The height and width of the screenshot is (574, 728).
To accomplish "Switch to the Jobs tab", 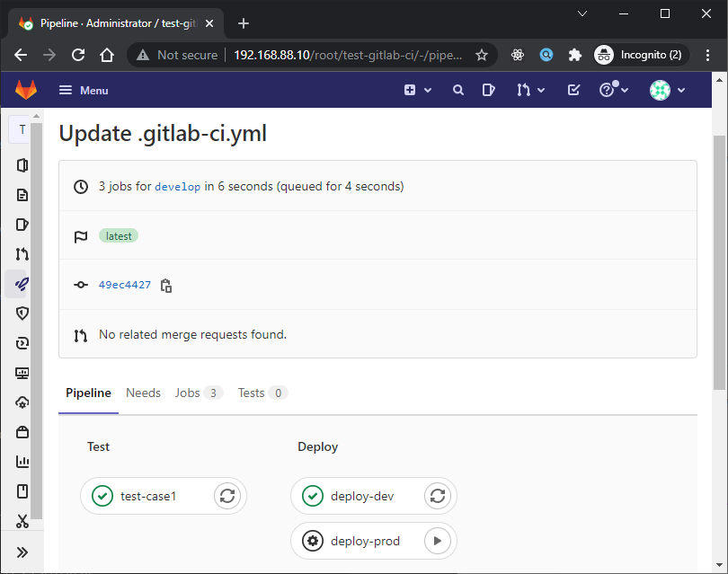I will (199, 393).
